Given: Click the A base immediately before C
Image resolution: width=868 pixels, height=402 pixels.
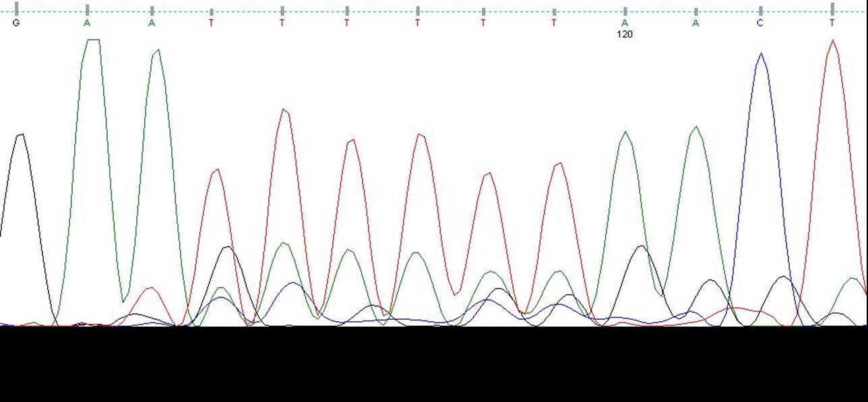Looking at the screenshot, I should pos(695,23).
